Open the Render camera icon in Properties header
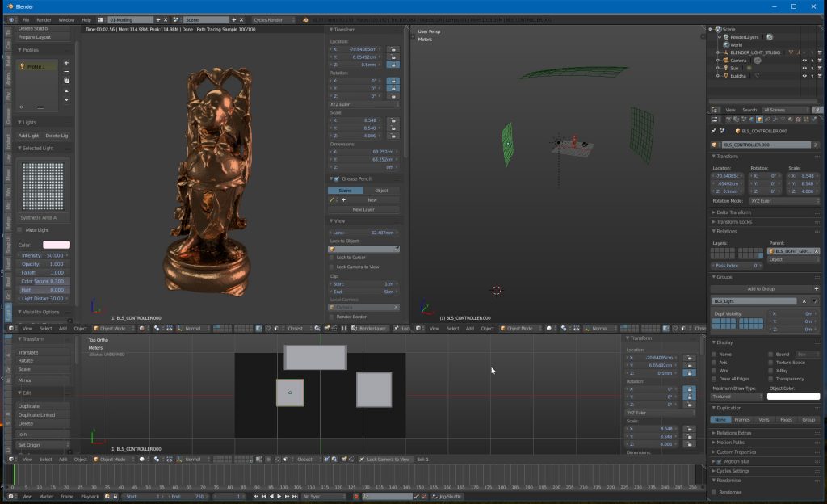 click(x=727, y=121)
